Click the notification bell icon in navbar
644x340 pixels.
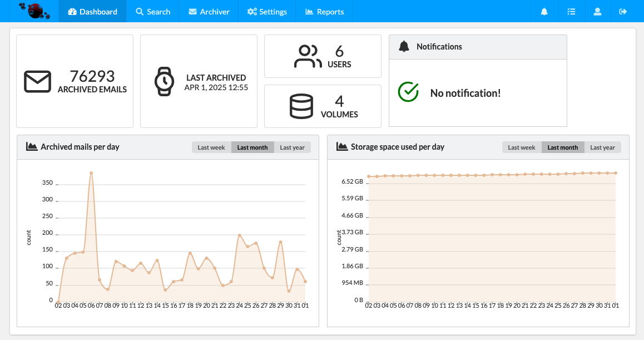(x=544, y=11)
